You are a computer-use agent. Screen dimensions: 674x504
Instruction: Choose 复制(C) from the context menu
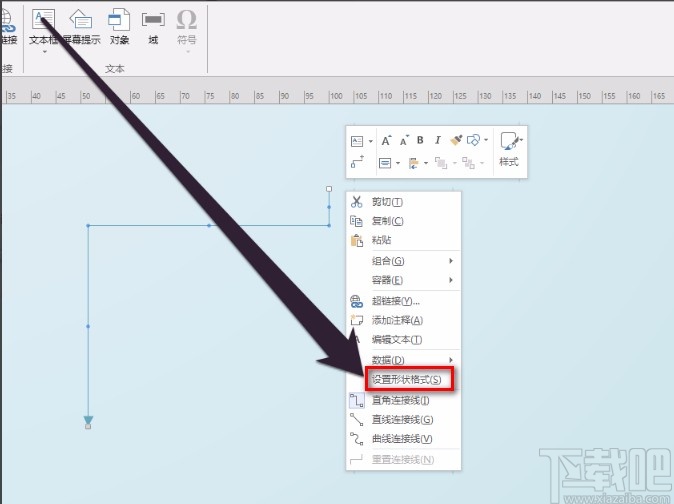coord(404,221)
